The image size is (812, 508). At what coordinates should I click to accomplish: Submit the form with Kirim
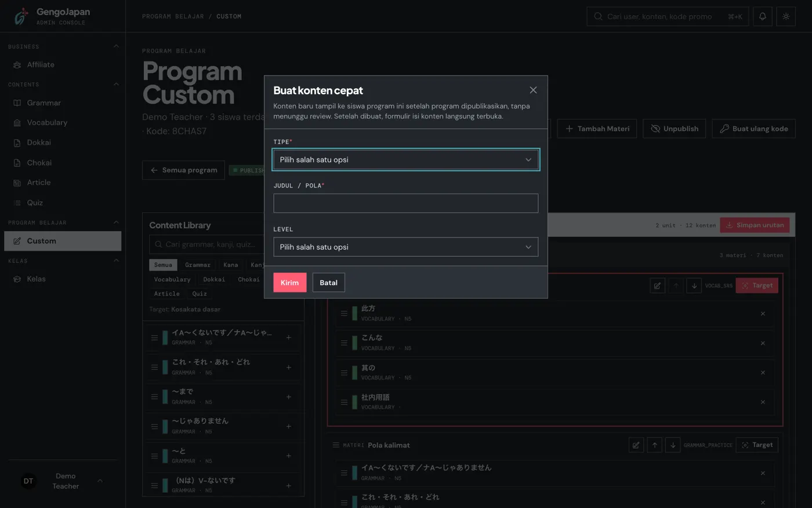[289, 283]
